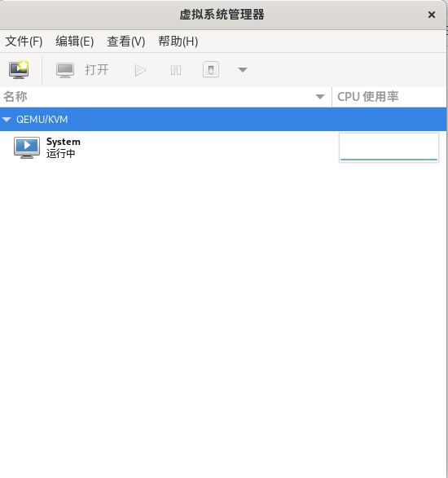Click the monitor icon for opening console
Image resolution: width=448 pixels, height=478 pixels.
coord(65,70)
